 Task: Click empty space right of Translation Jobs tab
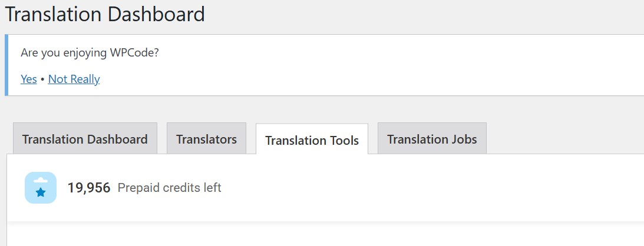[560, 139]
